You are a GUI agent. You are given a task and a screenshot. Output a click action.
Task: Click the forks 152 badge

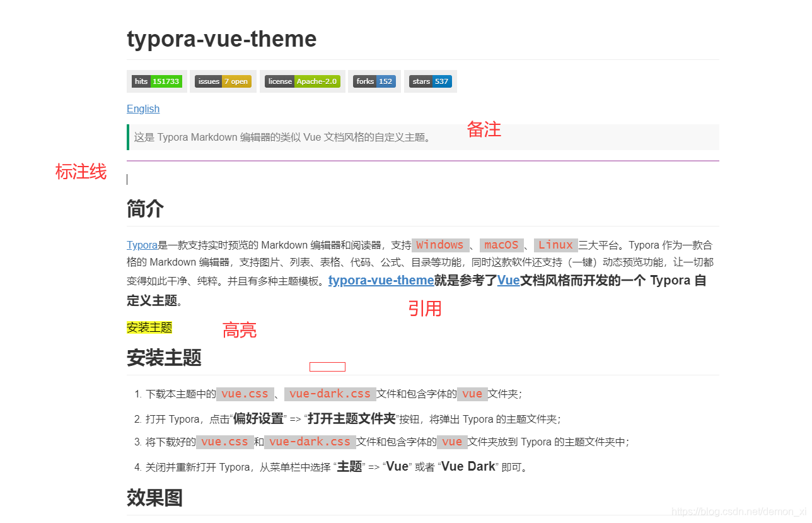(374, 81)
